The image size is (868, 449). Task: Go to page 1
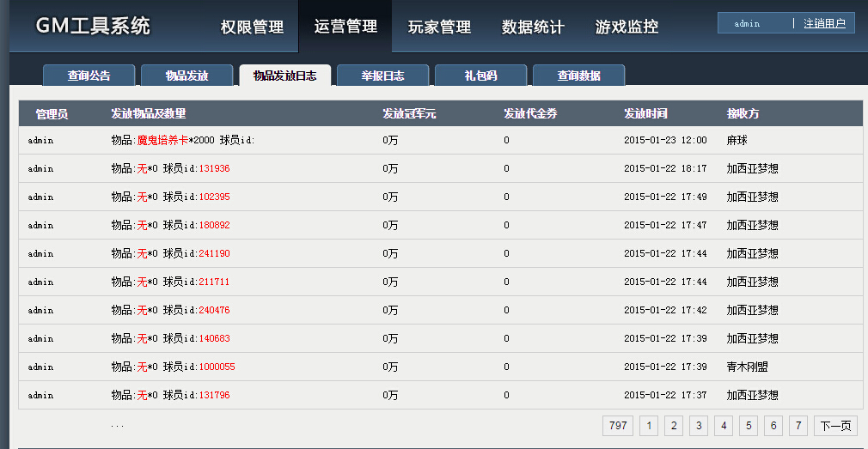pyautogui.click(x=649, y=426)
